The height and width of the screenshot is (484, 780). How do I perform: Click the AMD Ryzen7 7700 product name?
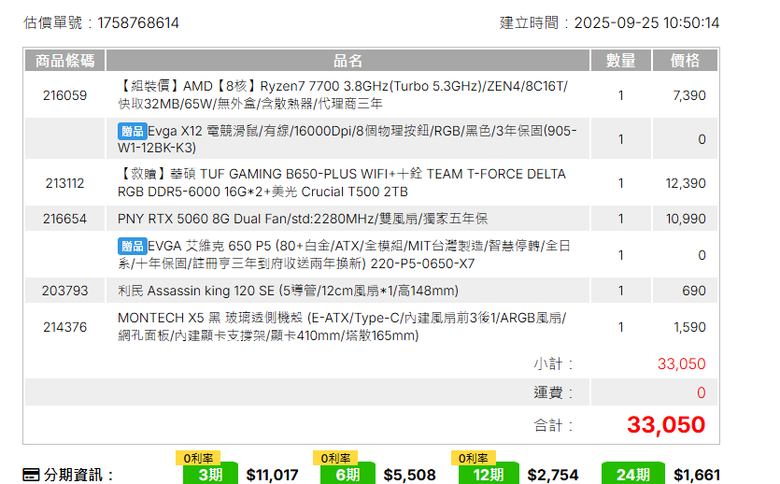[x=343, y=95]
